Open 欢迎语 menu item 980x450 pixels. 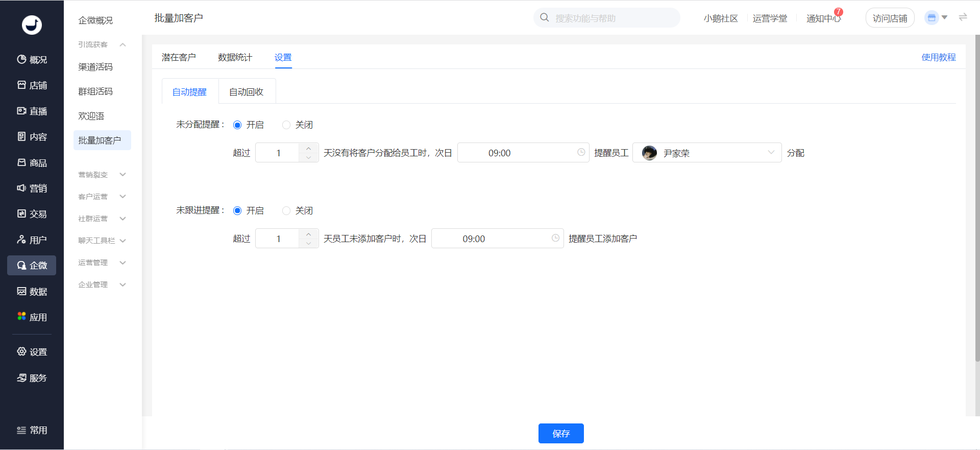point(92,116)
